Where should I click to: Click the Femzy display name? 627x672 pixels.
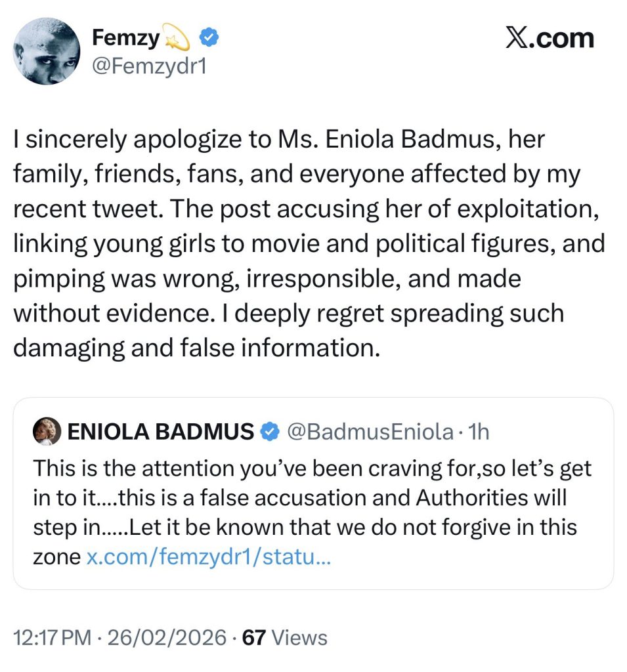point(125,39)
